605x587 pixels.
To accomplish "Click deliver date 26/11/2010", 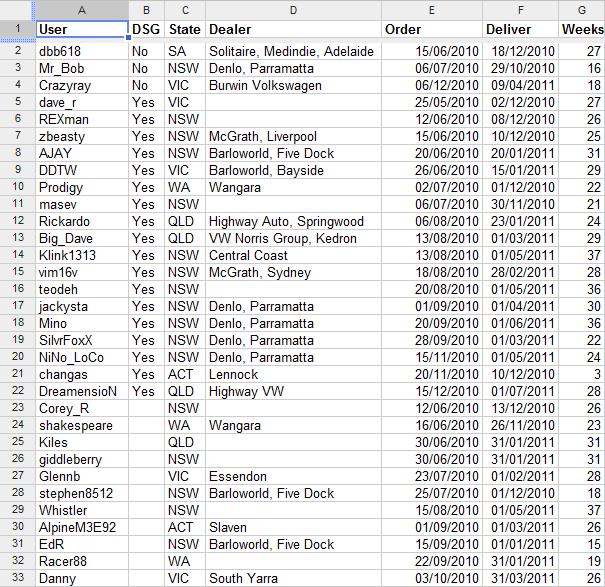I will click(520, 425).
